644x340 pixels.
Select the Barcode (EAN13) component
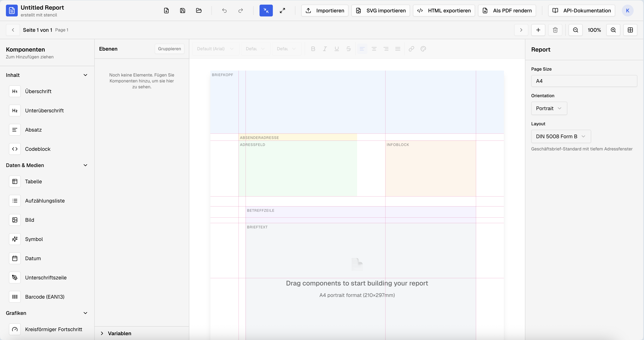[45, 297]
